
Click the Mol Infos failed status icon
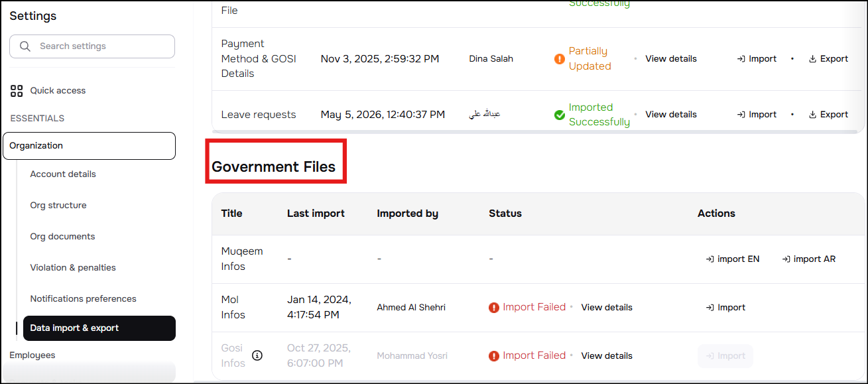(494, 308)
